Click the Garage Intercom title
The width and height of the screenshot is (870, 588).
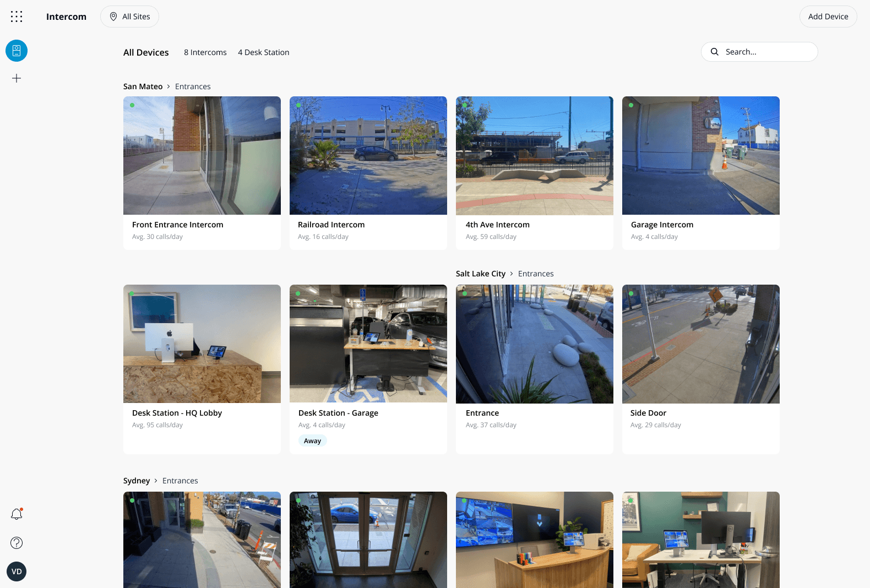[662, 225]
